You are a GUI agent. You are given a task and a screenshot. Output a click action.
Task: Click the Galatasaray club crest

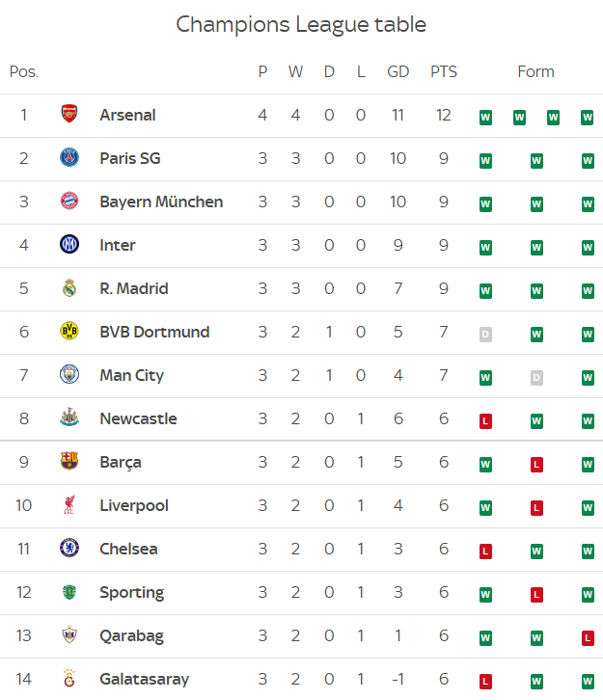(69, 679)
